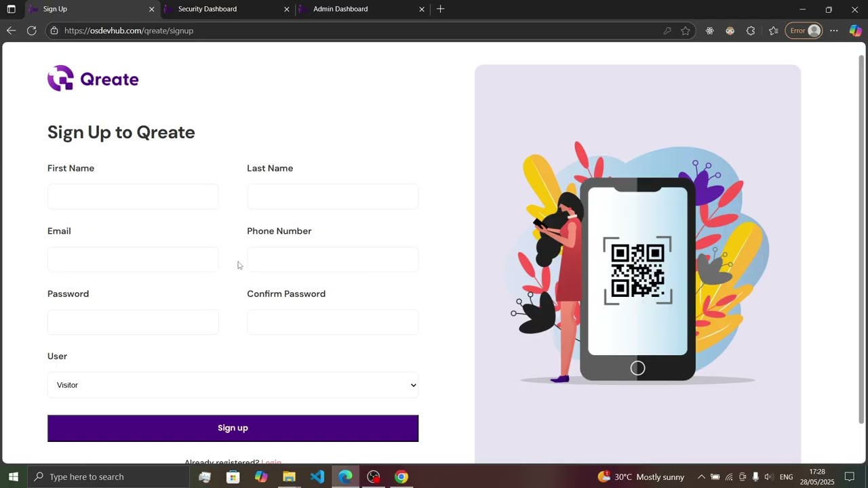Viewport: 868px width, 488px height.
Task: Open the Favorites list icon
Action: click(773, 30)
